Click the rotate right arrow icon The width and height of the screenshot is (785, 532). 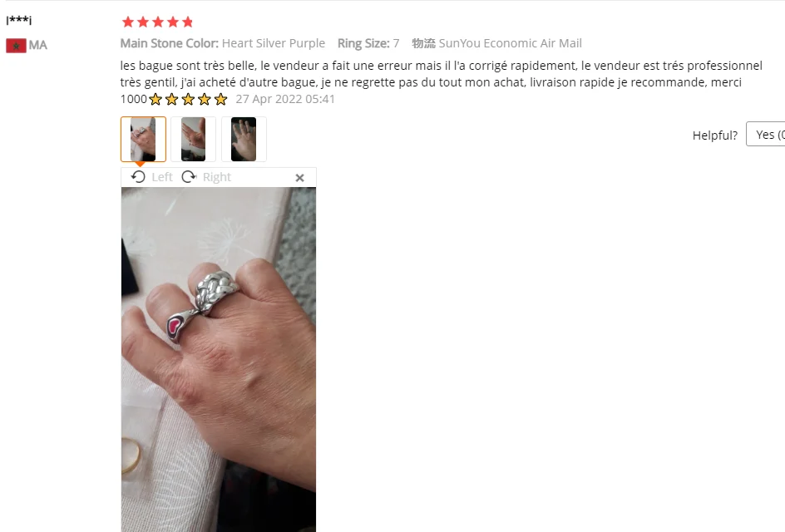[x=189, y=177]
